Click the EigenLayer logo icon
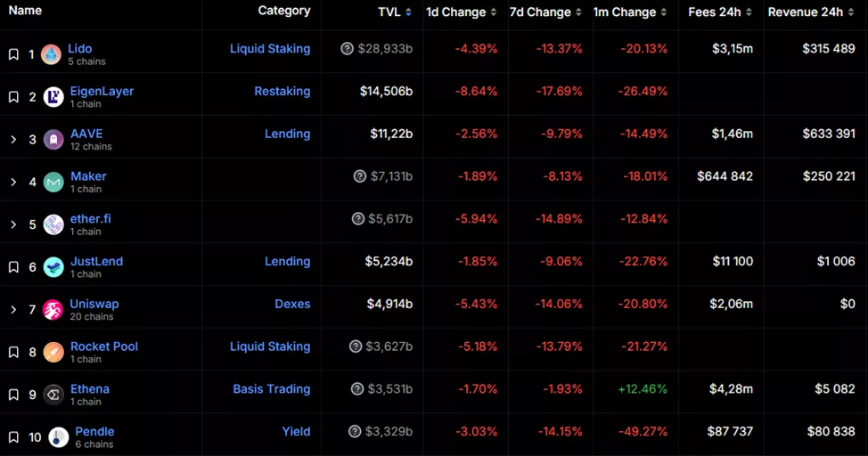Screen dimensions: 868x456 53,97
